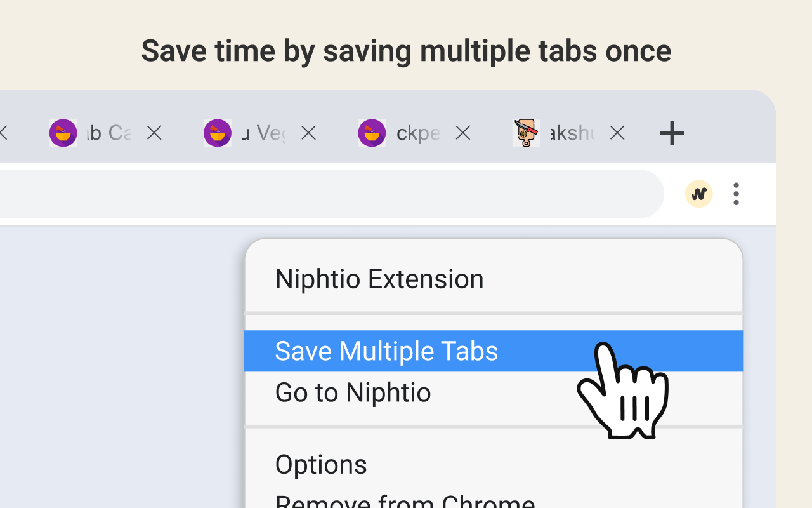Close the shakshuka tab

617,133
